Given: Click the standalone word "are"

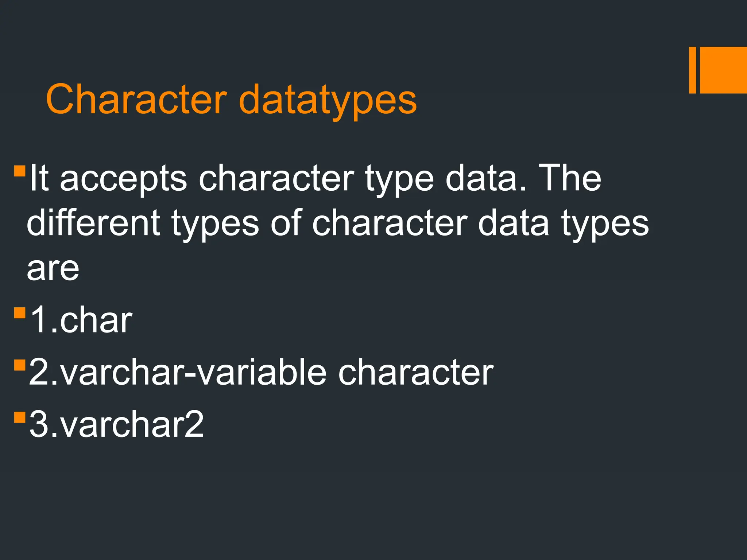Looking at the screenshot, I should pos(53,269).
